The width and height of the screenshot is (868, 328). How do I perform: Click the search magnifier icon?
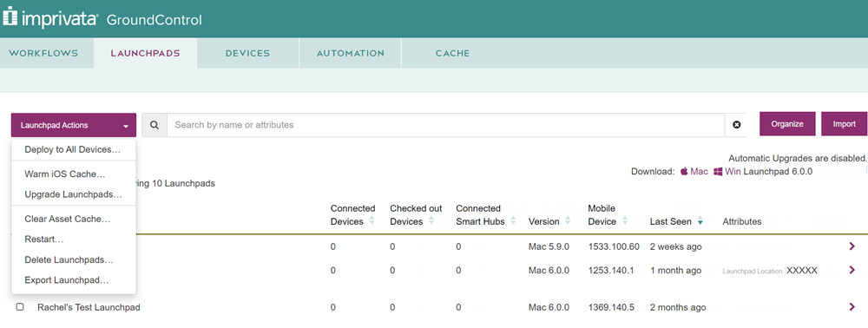(155, 125)
